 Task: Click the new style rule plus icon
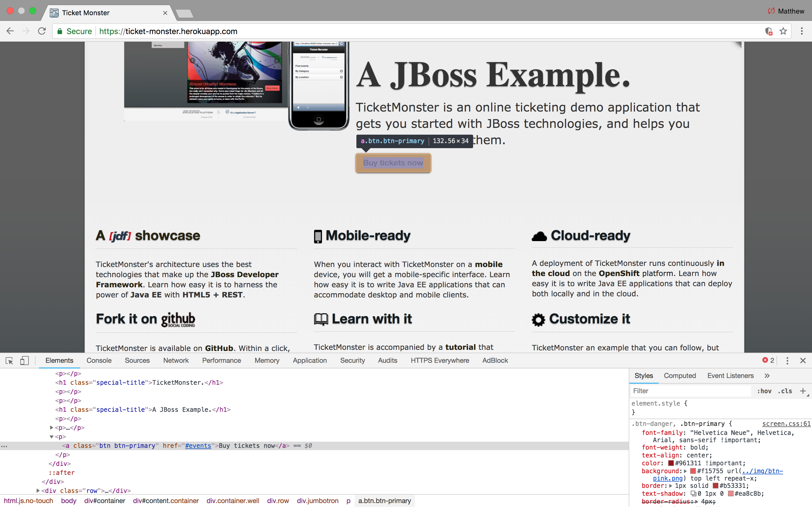803,391
